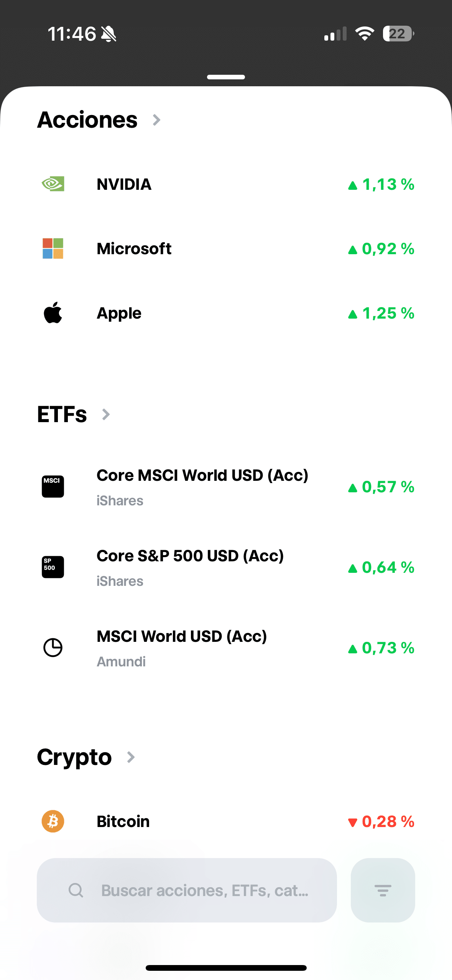The width and height of the screenshot is (452, 980).
Task: Expand the ETFs section chevron
Action: (106, 414)
